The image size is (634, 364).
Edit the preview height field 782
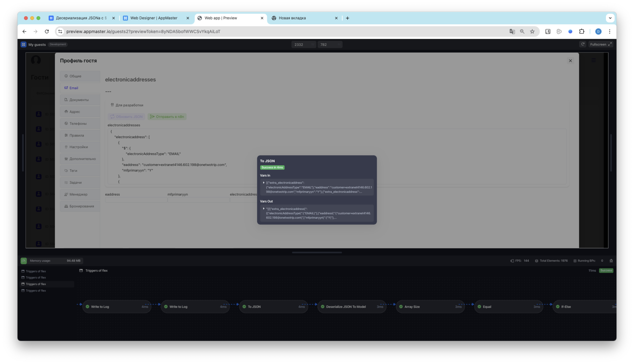point(330,44)
